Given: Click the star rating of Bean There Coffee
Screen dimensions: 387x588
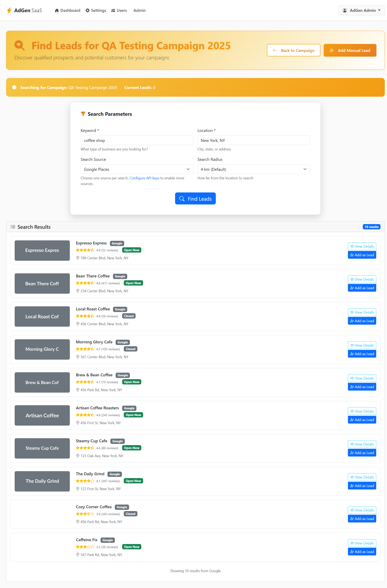Looking at the screenshot, I should click(x=85, y=283).
